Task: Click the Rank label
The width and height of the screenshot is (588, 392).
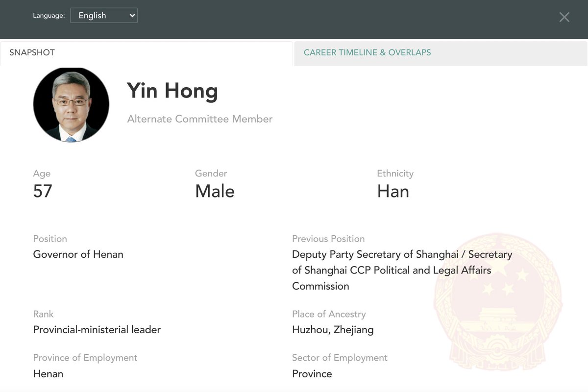Action: click(43, 314)
